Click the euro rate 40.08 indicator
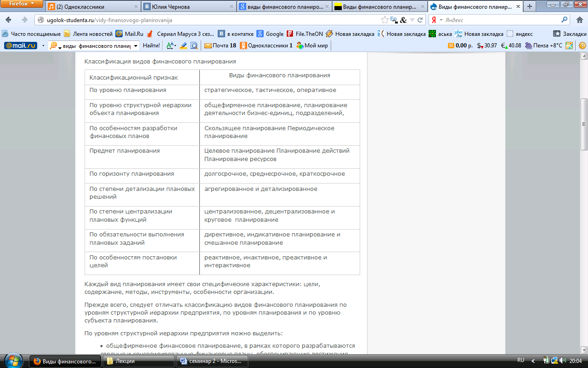This screenshot has height=368, width=588. [x=511, y=46]
